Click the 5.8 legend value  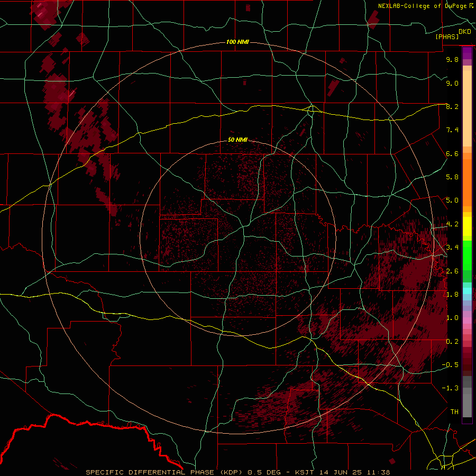452,177
